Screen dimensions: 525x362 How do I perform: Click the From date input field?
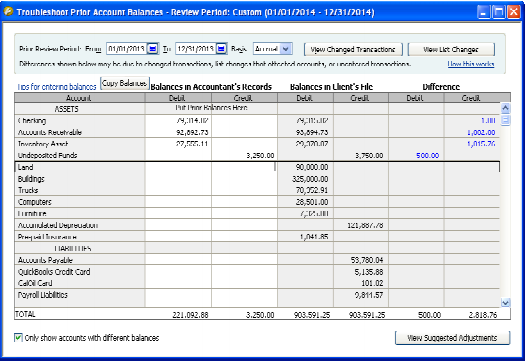127,49
